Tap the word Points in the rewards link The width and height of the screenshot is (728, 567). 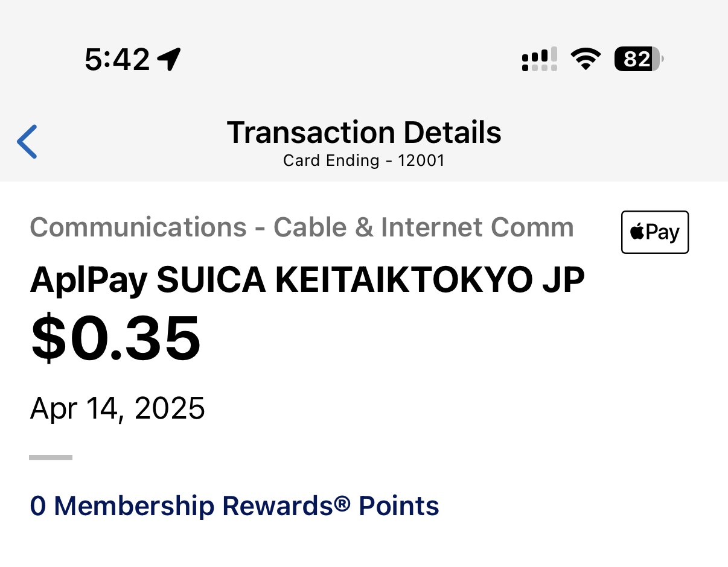pyautogui.click(x=399, y=505)
